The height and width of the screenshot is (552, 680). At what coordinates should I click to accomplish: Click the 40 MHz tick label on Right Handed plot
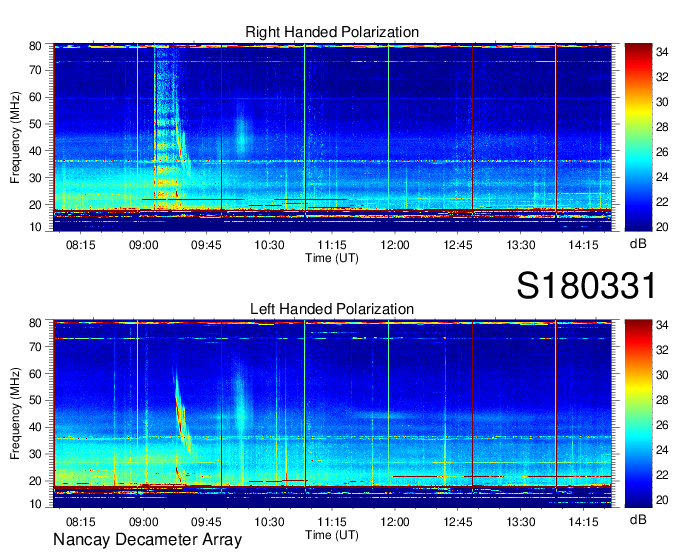35,151
